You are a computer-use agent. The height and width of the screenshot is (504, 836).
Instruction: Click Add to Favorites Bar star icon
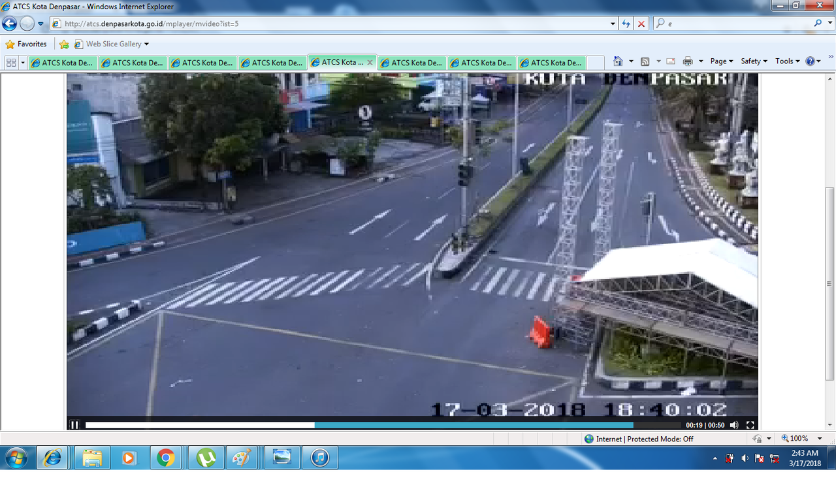point(64,44)
